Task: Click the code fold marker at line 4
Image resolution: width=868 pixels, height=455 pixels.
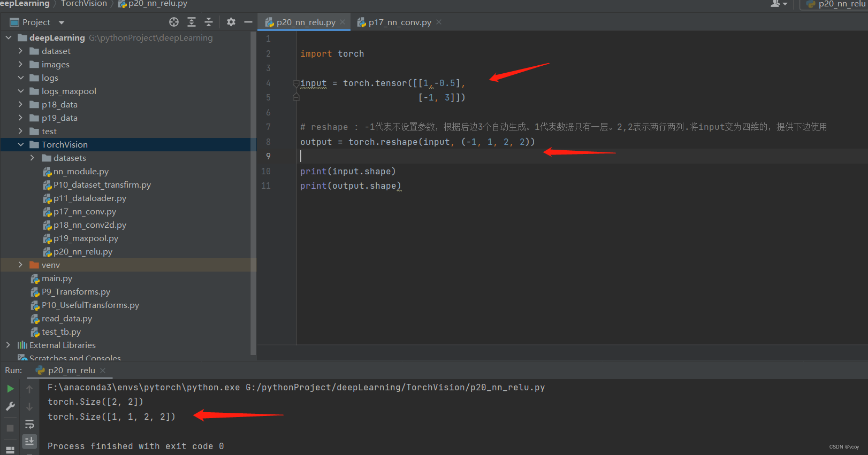Action: pos(296,83)
